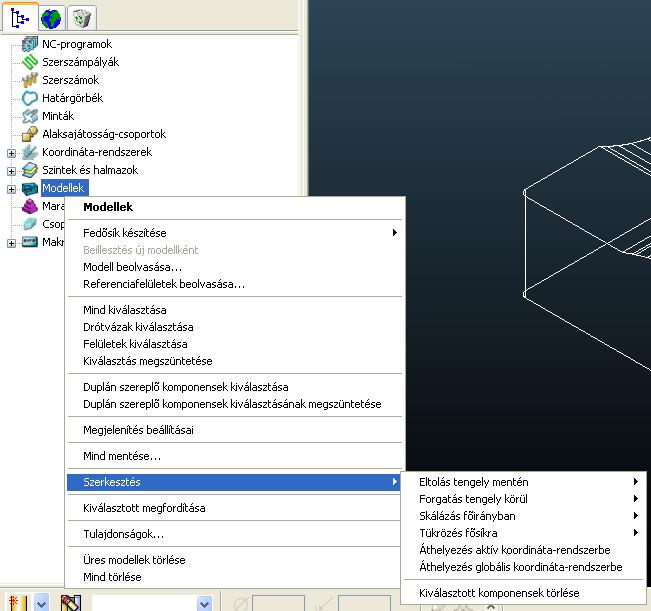Open the bottom toolbar combo box arrow
Image resolution: width=651 pixels, height=611 pixels.
tap(204, 604)
